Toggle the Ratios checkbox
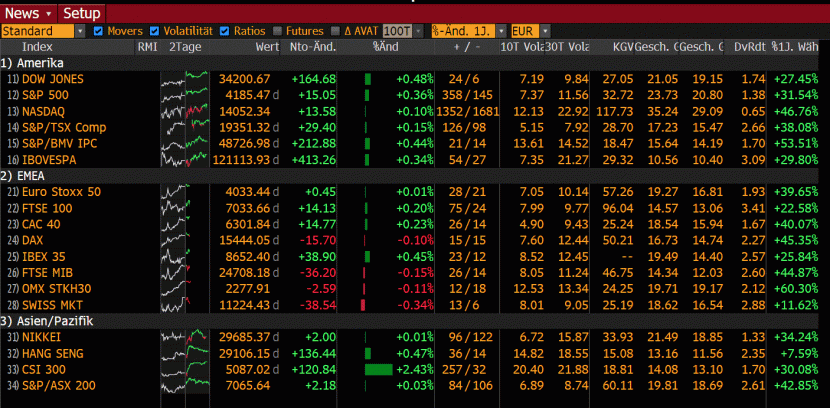Screen dimensions: 830x408 pyautogui.click(x=224, y=31)
